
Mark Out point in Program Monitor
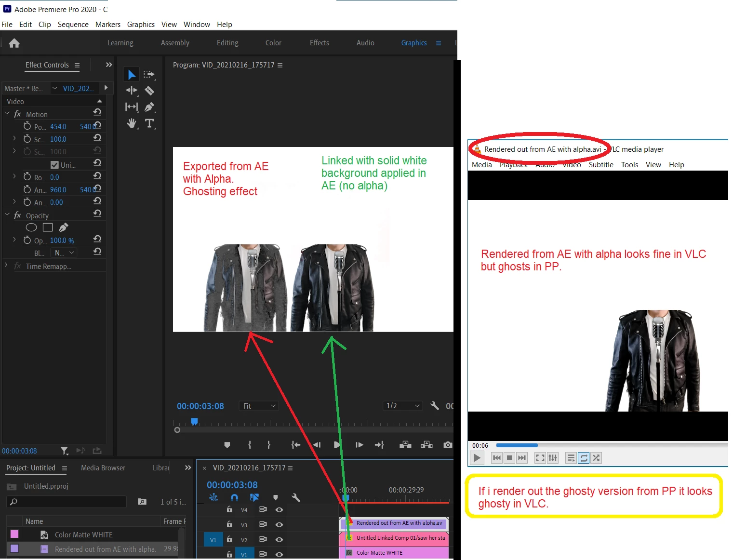(269, 445)
